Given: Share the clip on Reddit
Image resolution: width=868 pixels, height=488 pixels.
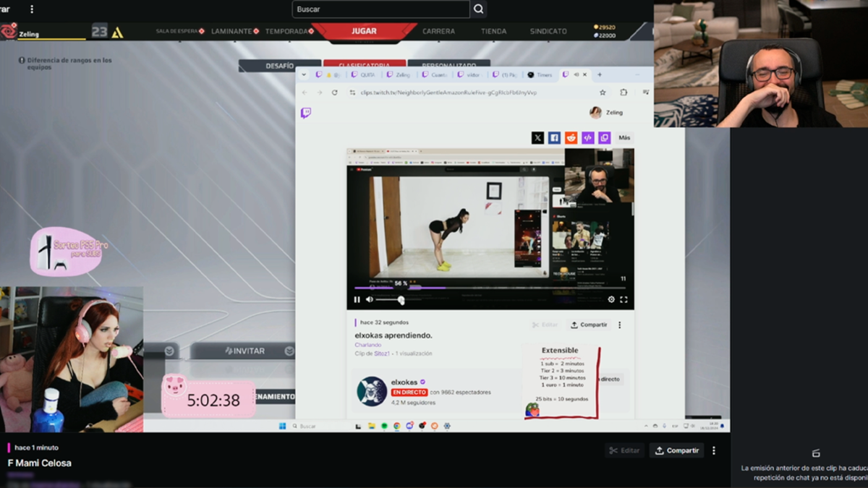Looking at the screenshot, I should (571, 137).
